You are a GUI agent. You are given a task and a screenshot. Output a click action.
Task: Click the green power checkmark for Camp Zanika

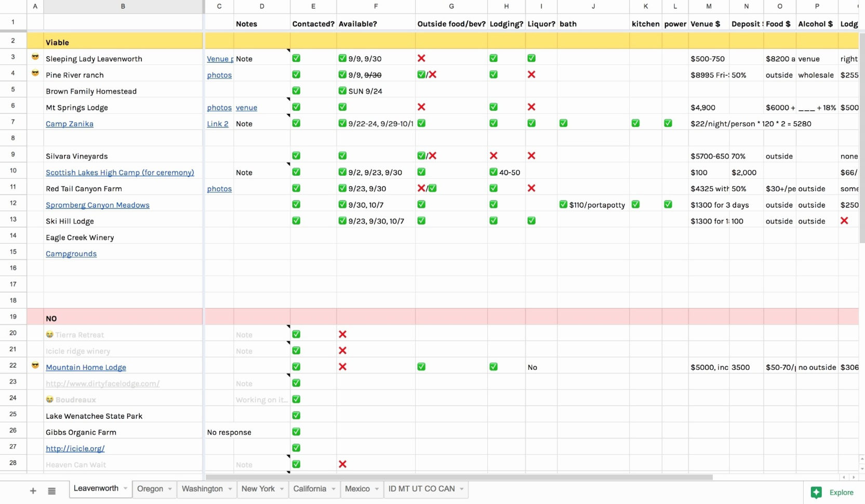668,123
